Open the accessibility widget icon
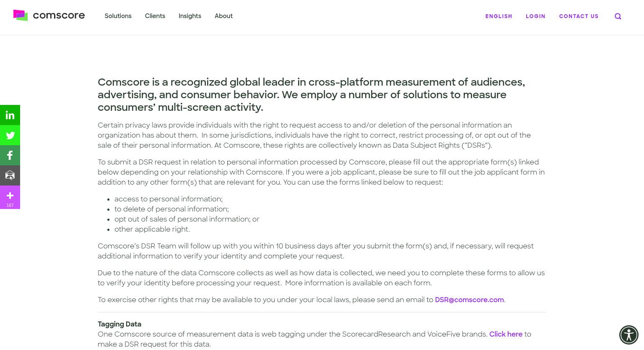Image resolution: width=644 pixels, height=350 pixels. pos(629,335)
